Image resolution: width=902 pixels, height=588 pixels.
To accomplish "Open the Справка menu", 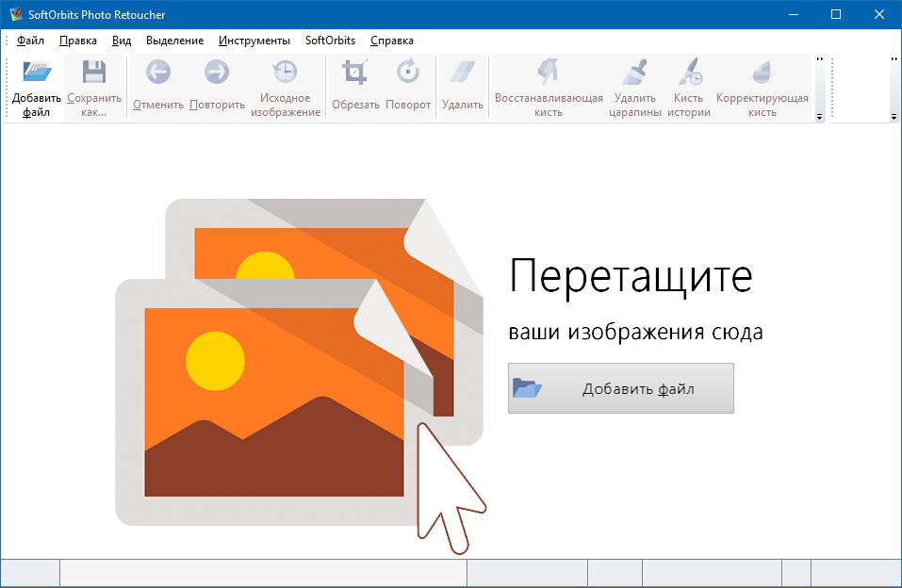I will coord(391,41).
